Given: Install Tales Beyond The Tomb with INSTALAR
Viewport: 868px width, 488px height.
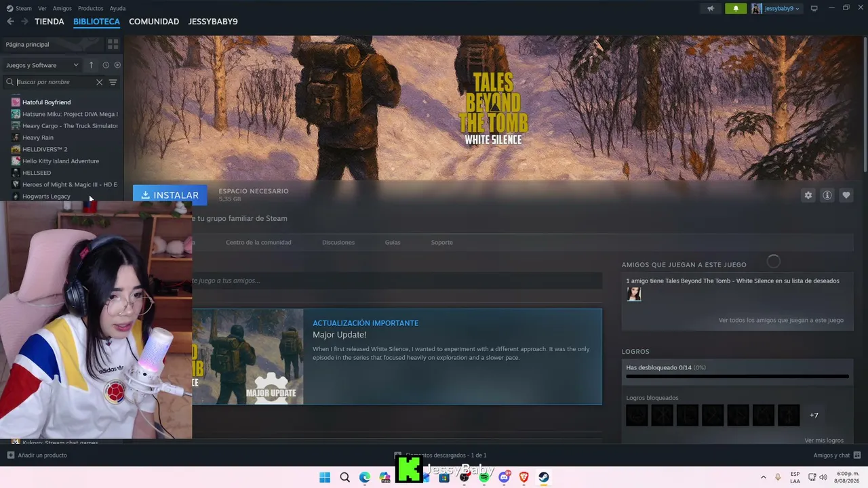Looking at the screenshot, I should coord(170,195).
